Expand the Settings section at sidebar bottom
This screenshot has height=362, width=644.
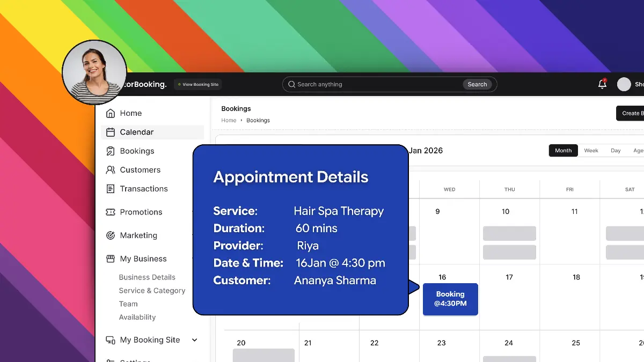click(134, 360)
